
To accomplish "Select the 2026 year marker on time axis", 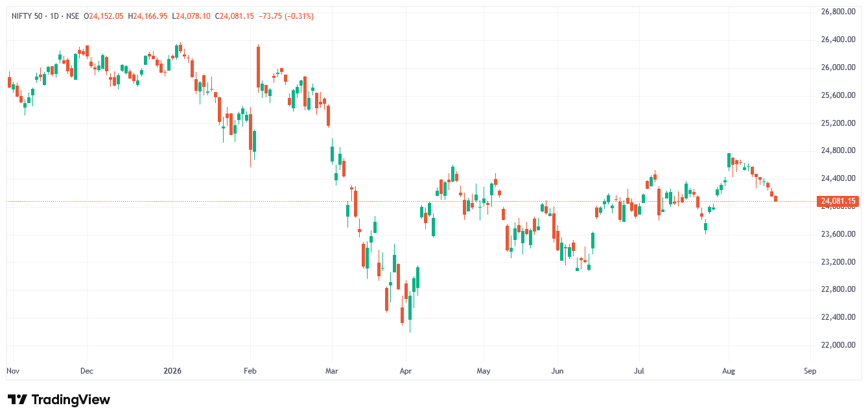I will (172, 372).
